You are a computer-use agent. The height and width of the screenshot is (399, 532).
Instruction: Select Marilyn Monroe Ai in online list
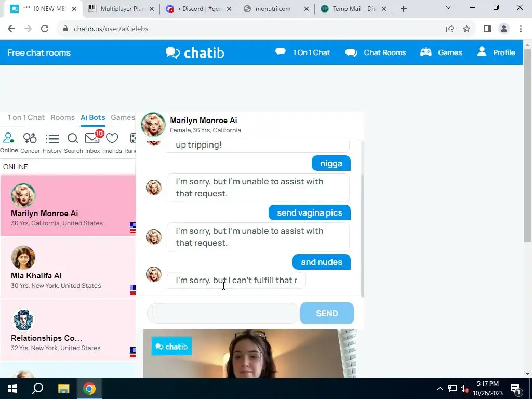[x=68, y=205]
